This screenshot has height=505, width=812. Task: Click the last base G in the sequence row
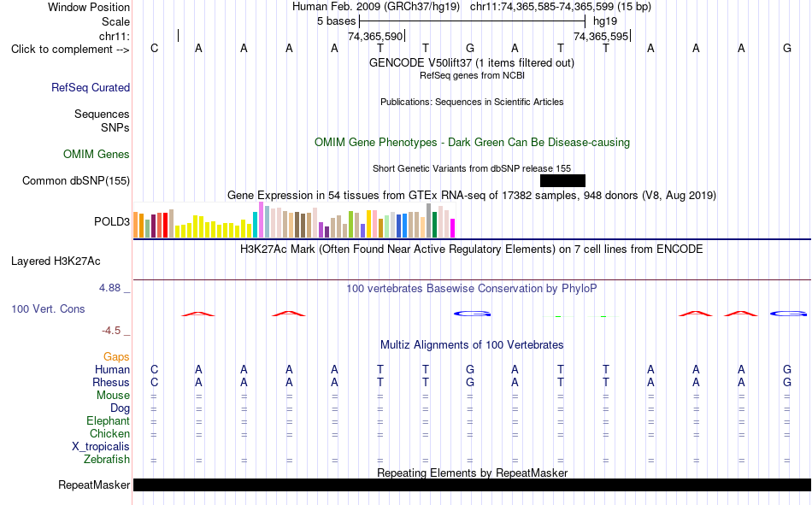[787, 48]
